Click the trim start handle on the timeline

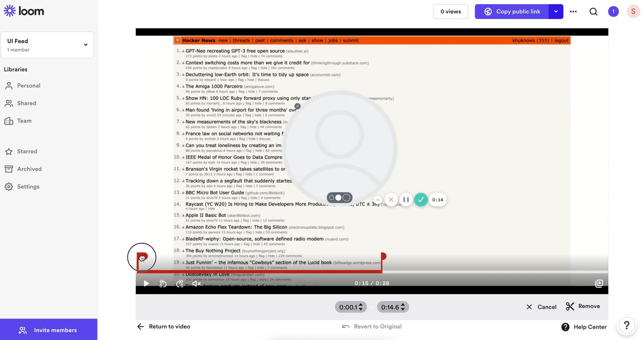click(142, 257)
